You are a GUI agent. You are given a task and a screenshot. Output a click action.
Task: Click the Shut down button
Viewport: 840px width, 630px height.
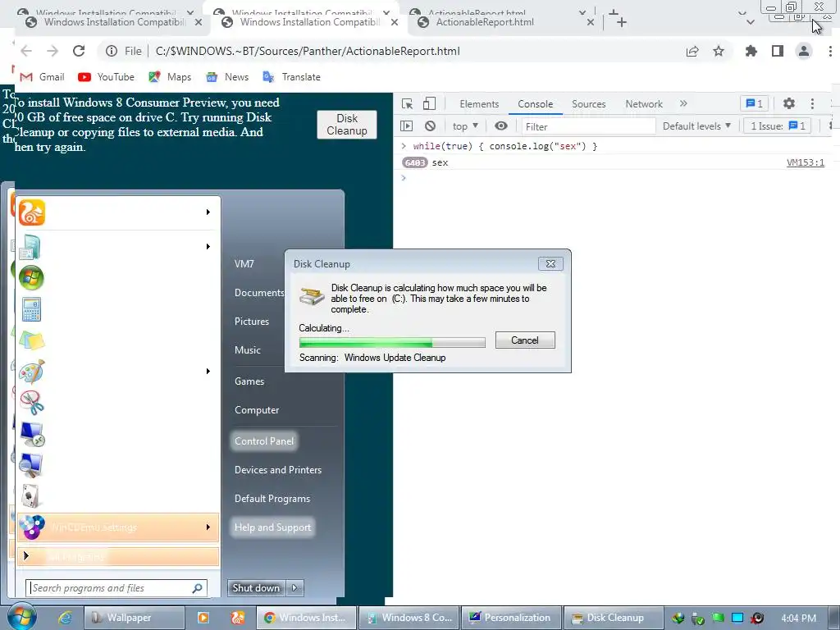pos(256,587)
